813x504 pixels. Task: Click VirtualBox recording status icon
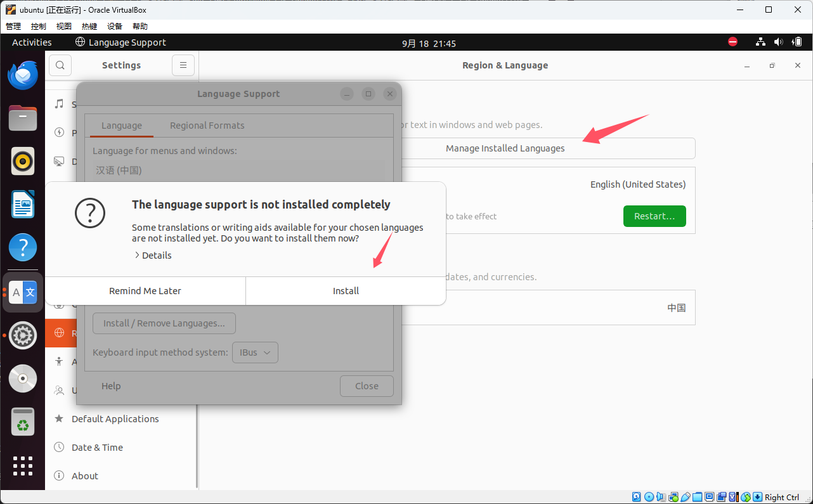[x=722, y=497]
